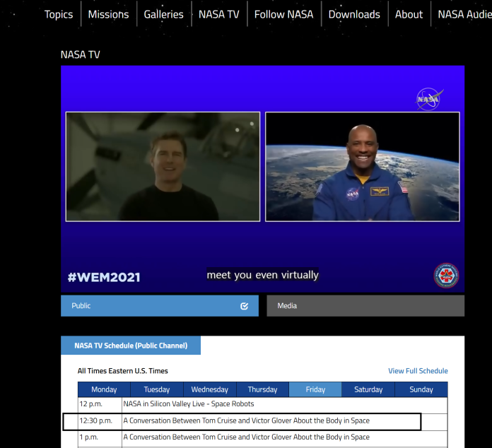Viewport: 492px width, 448px height.
Task: Click the World Extreme Medicine badge icon
Action: (446, 275)
